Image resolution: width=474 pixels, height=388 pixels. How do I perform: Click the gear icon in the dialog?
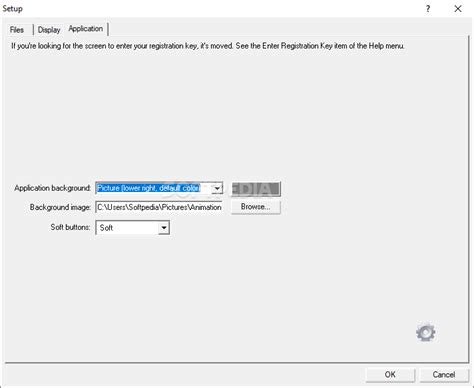pos(426,332)
